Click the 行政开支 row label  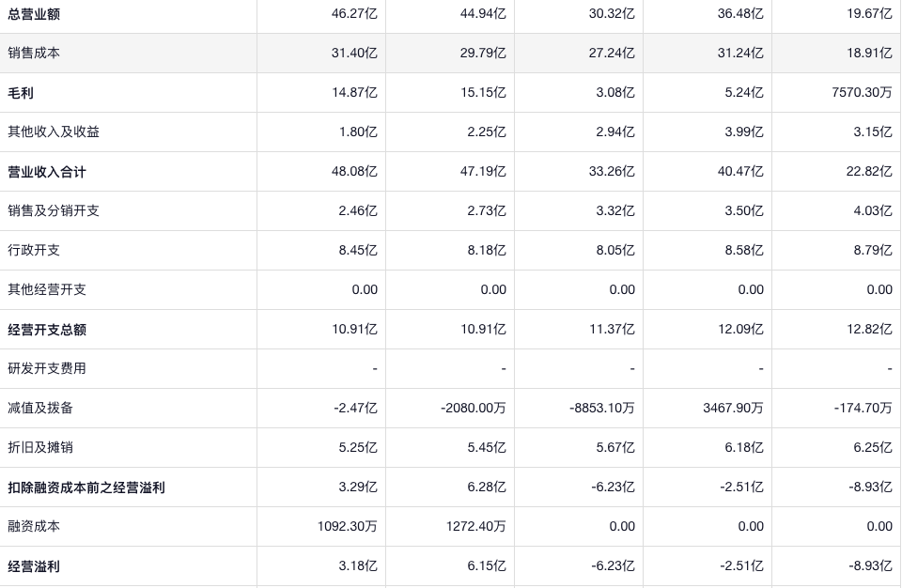tap(34, 251)
